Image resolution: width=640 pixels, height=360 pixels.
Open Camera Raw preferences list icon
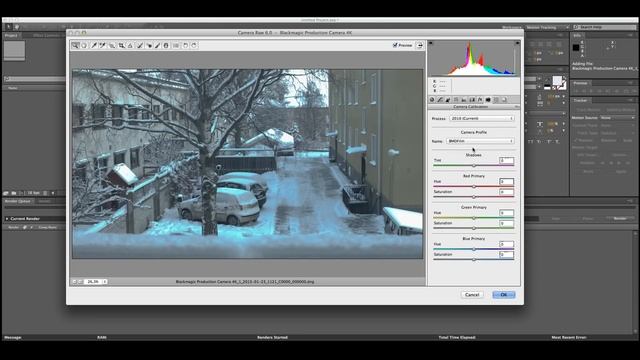click(x=176, y=45)
